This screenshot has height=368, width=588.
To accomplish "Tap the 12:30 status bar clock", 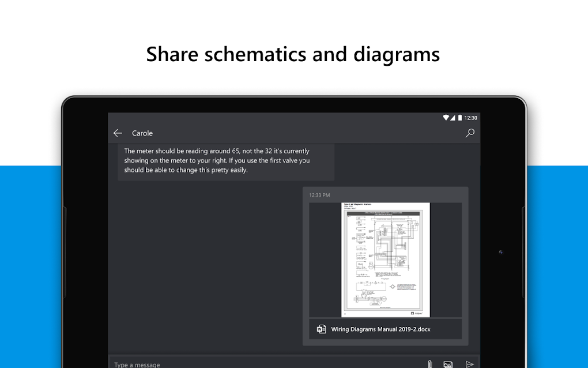I will coord(470,118).
